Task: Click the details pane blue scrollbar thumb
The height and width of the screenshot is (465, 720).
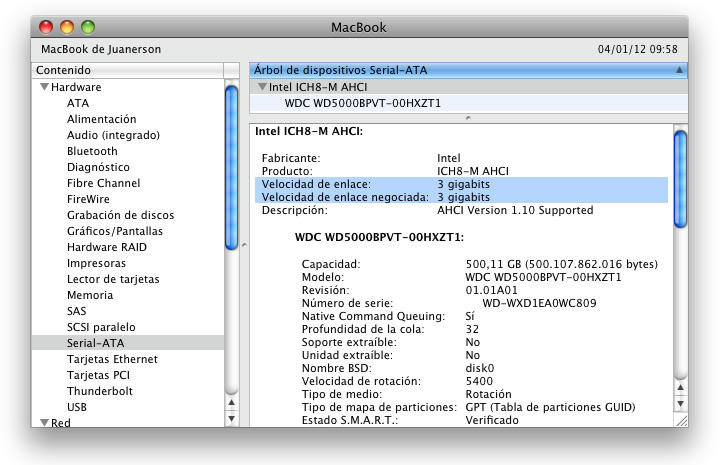Action: [680, 179]
